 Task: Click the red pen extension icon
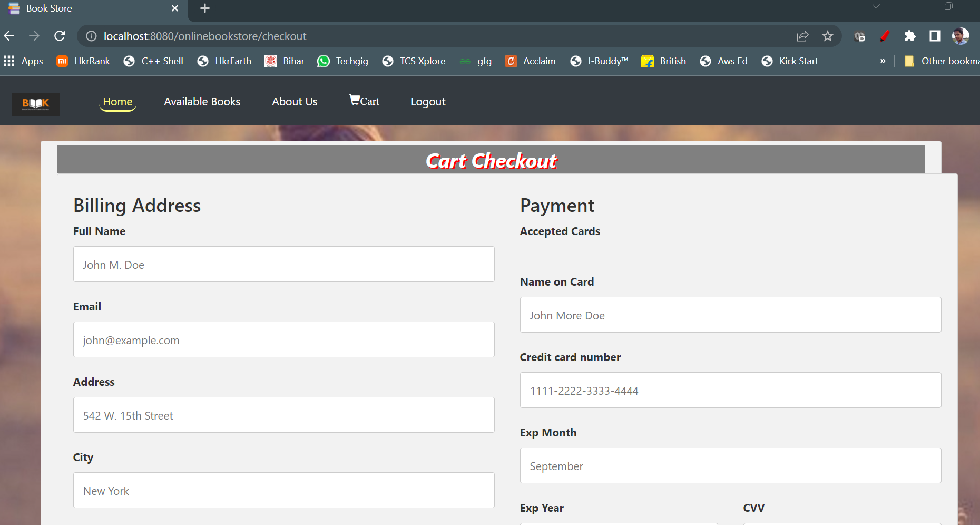point(885,36)
